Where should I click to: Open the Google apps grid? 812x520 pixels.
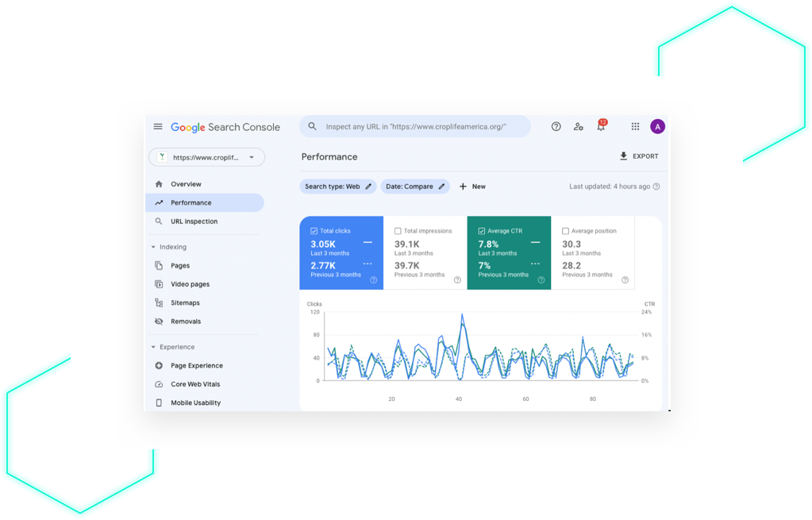[635, 126]
